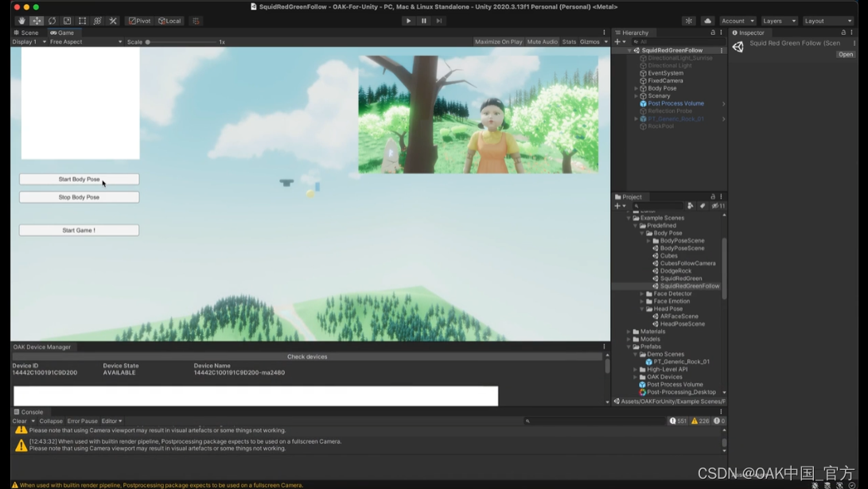Expand Face Detector folder
This screenshot has height=489, width=868.
(642, 293)
